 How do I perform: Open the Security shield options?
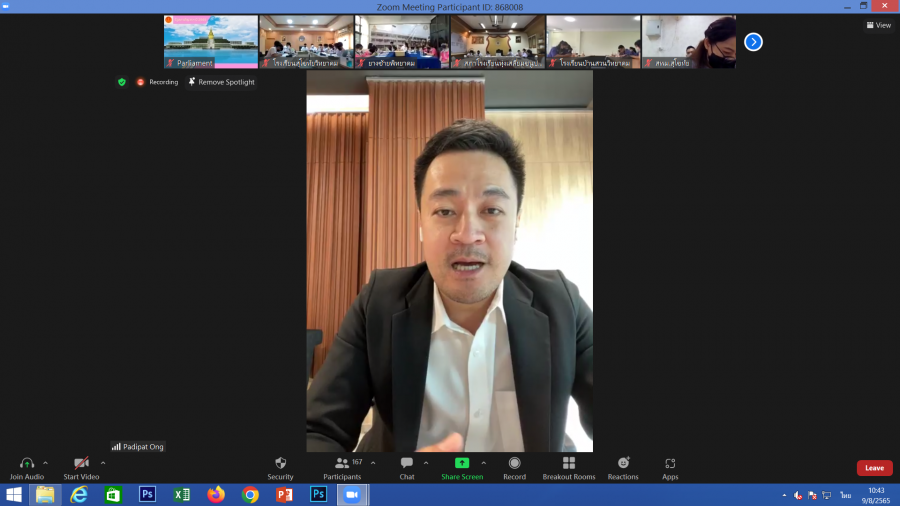pyautogui.click(x=280, y=467)
